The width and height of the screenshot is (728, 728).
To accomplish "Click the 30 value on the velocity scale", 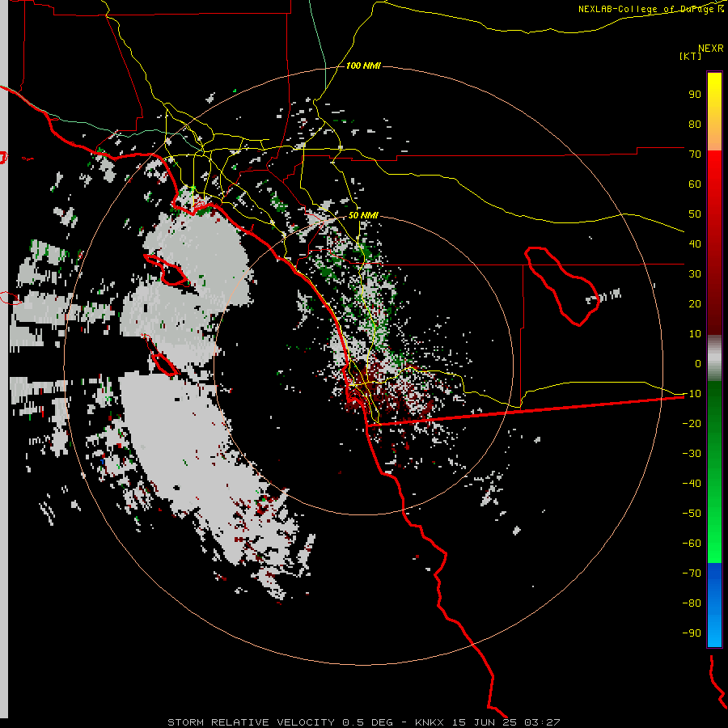I will [x=695, y=274].
